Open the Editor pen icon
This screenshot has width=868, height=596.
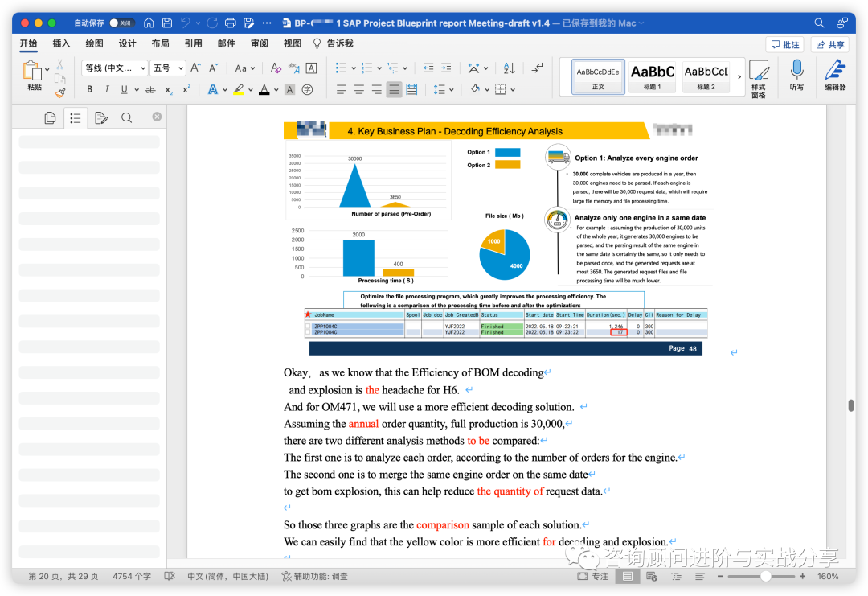coord(835,75)
